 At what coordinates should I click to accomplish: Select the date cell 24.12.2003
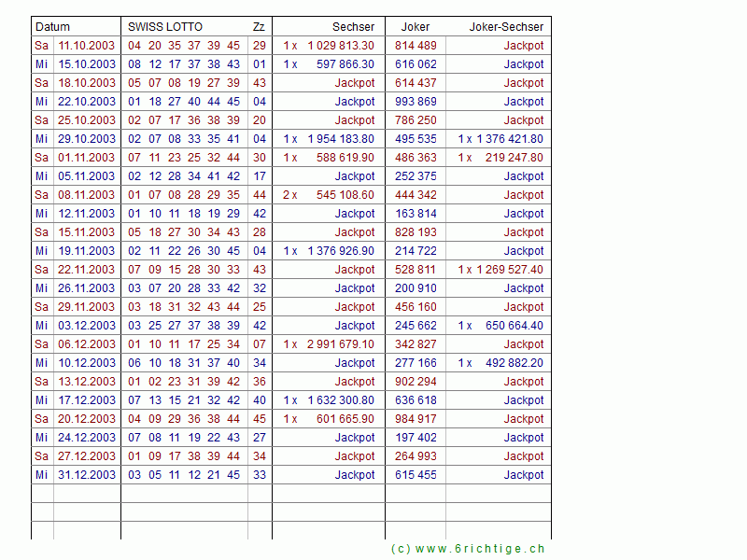pyautogui.click(x=87, y=438)
